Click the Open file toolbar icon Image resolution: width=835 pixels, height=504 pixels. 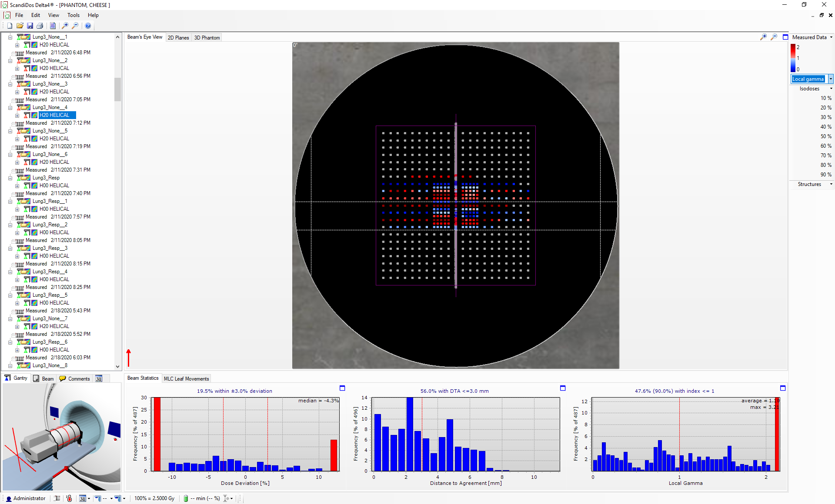20,26
